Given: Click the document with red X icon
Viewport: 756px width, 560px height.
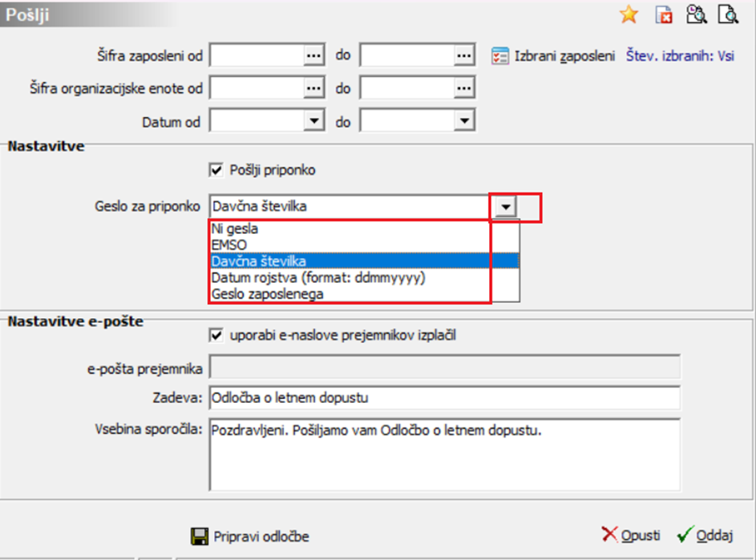Looking at the screenshot, I should click(664, 15).
